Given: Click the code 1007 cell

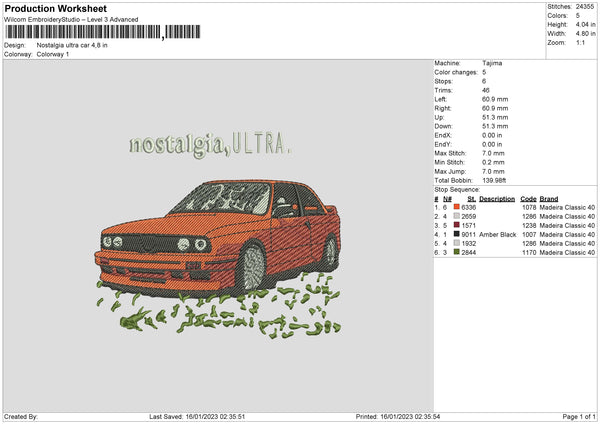Looking at the screenshot, I should [529, 234].
